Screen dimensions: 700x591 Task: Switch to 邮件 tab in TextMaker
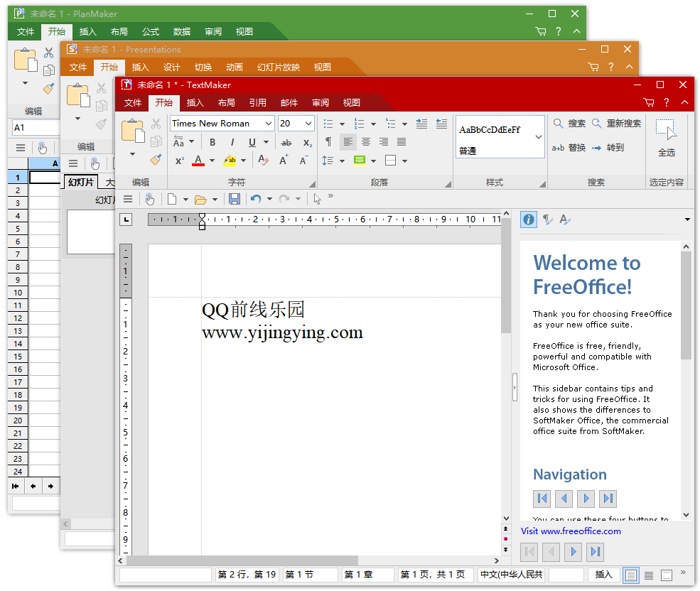point(289,103)
